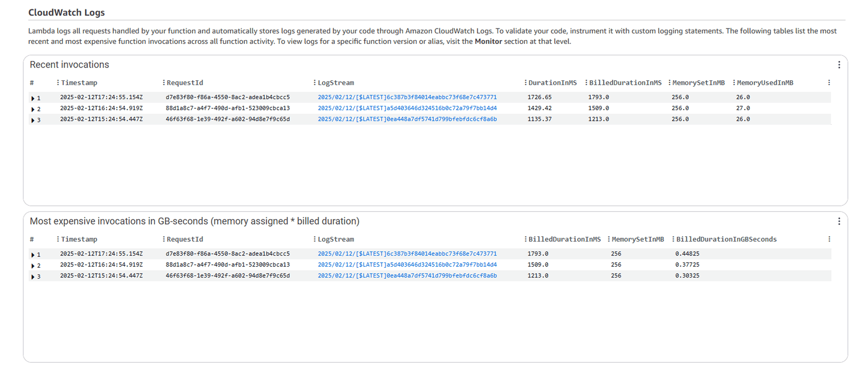Click the MemorySetInMB column options icon

[668, 82]
